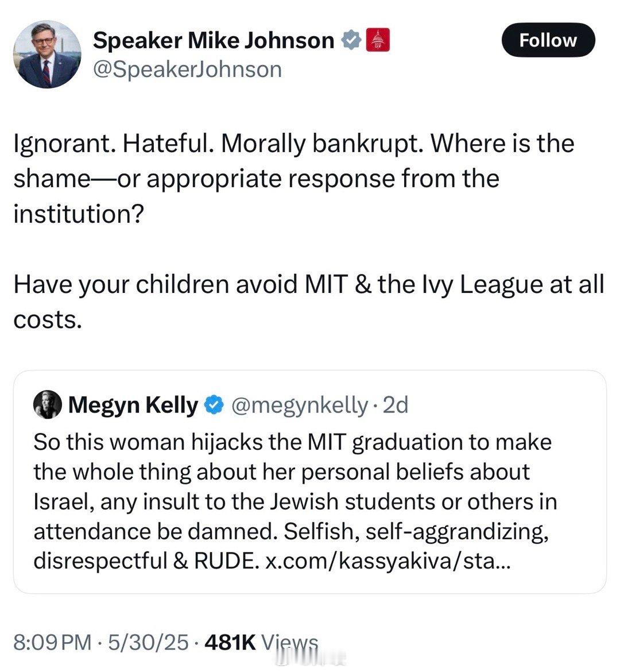Viewport: 620px width, 672px height.
Task: Click the Follow button
Action: click(548, 40)
